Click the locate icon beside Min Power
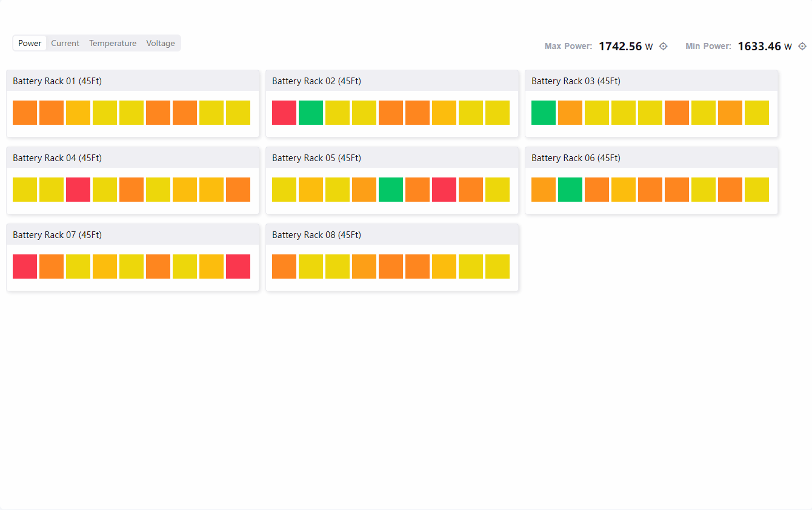 tap(802, 46)
